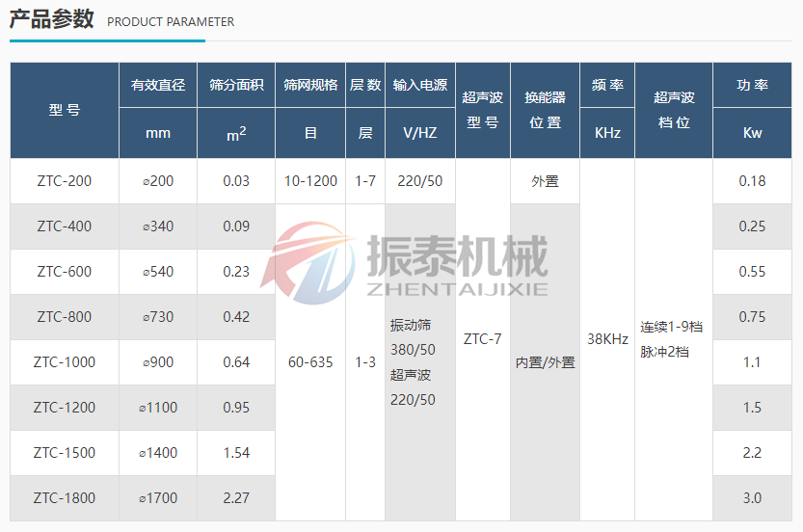Click the 筛网规格 column header

[x=310, y=86]
